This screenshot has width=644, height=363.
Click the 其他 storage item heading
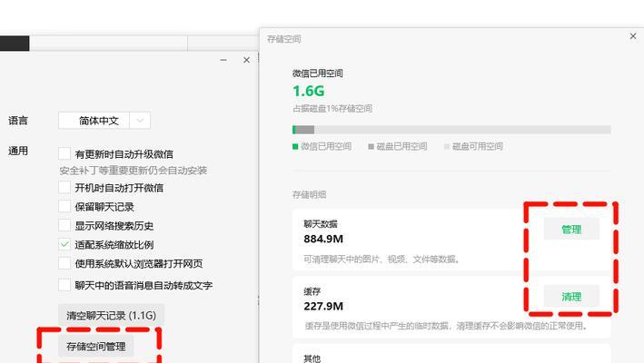pos(312,358)
